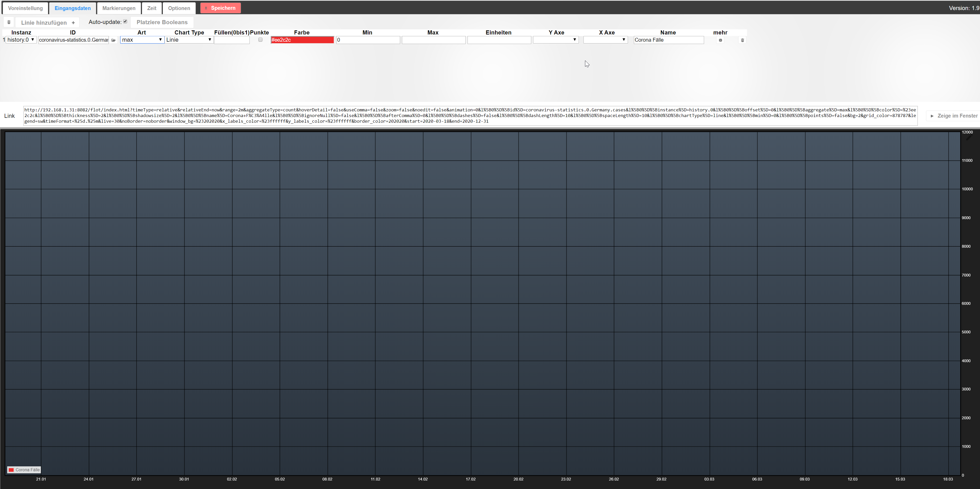The height and width of the screenshot is (489, 980).
Task: Open the Markierungen tab
Action: pos(119,8)
